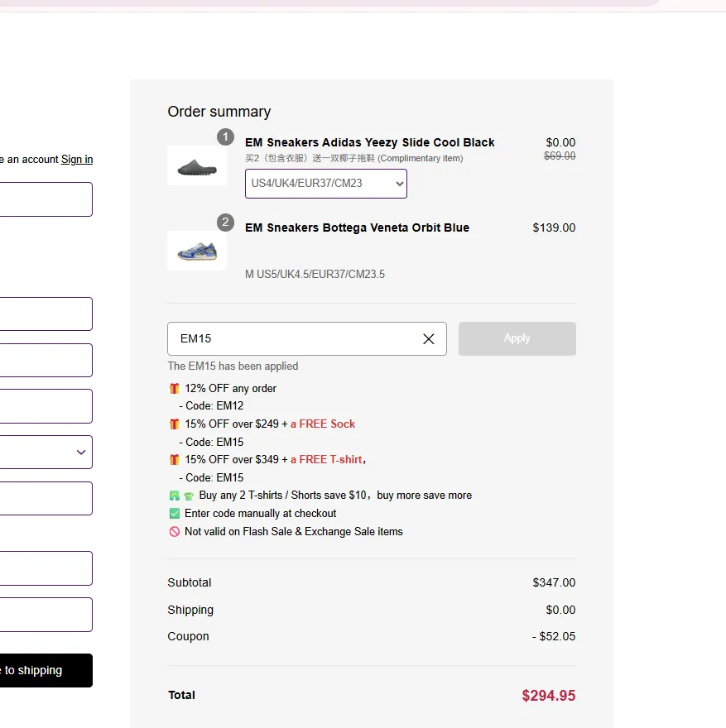Click the form field below Sign in
Viewport: 726px width, 728px height.
(46, 199)
